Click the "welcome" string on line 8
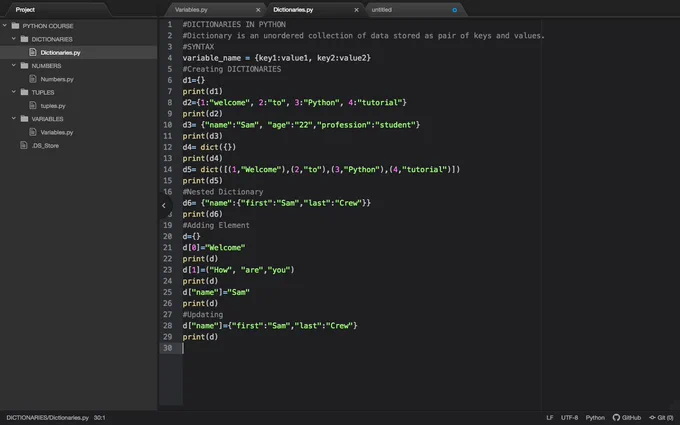 (x=230, y=103)
